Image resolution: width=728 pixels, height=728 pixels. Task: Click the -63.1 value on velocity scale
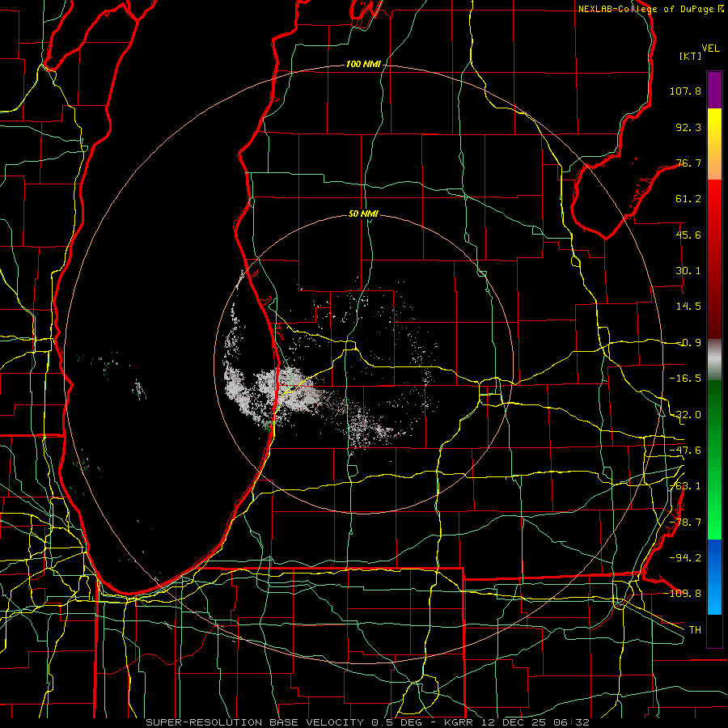pos(685,486)
